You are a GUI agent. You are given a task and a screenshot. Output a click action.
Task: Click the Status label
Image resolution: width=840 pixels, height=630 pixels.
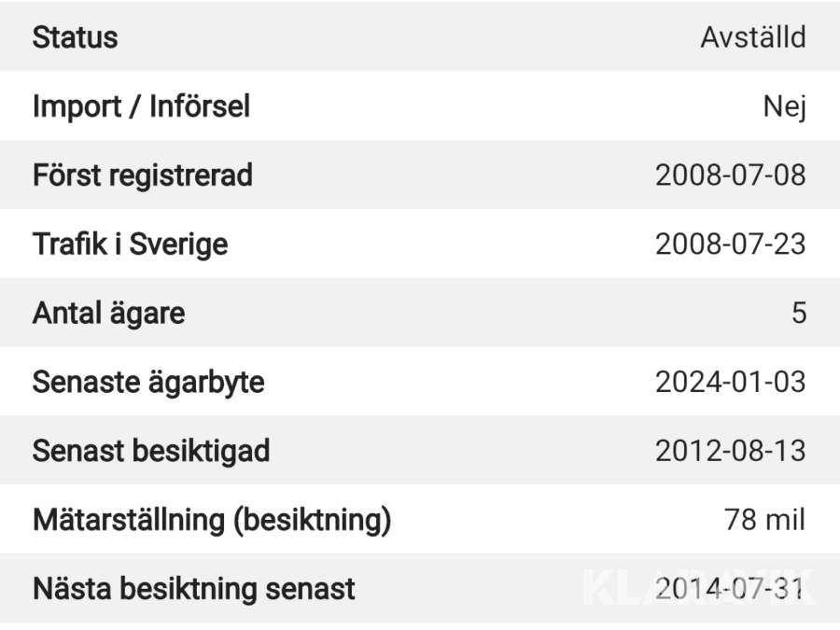point(76,38)
